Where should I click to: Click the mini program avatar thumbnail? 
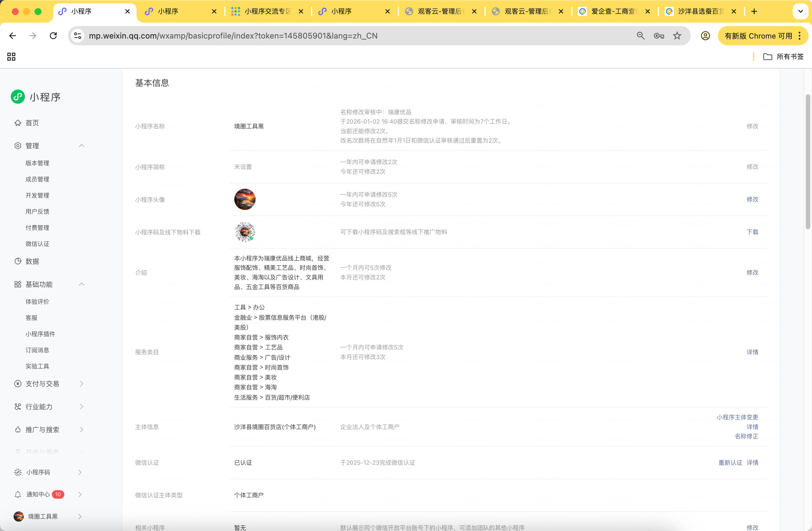[x=245, y=199]
